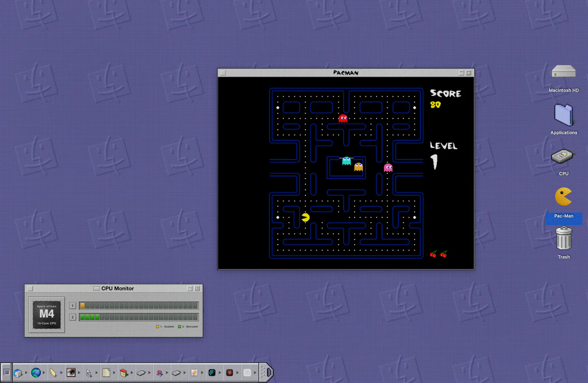The width and height of the screenshot is (588, 383).
Task: Click the eye icon in control strip
Action: [71, 373]
